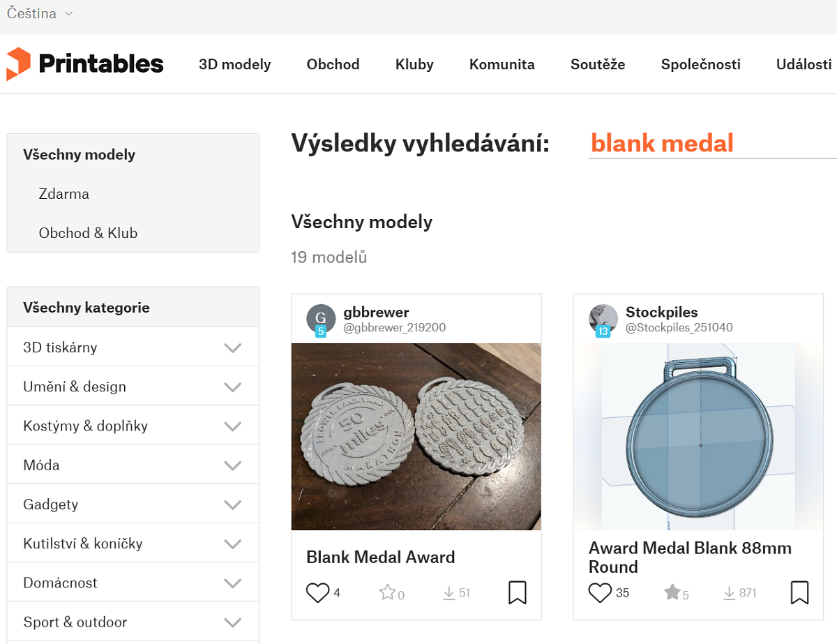Viewport: 837px width, 644px height.
Task: Click download icon on Blank Medal Award
Action: pyautogui.click(x=449, y=593)
